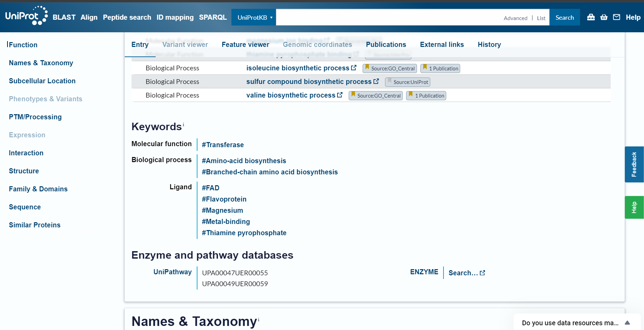Jump to Sequence in sidebar
The height and width of the screenshot is (330, 644).
[x=25, y=207]
